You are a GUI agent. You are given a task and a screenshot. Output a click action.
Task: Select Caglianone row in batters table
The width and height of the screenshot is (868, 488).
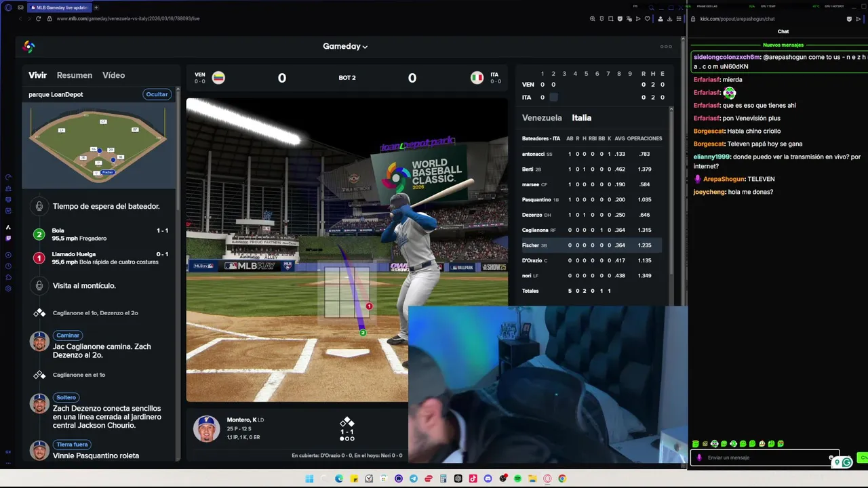tap(591, 230)
